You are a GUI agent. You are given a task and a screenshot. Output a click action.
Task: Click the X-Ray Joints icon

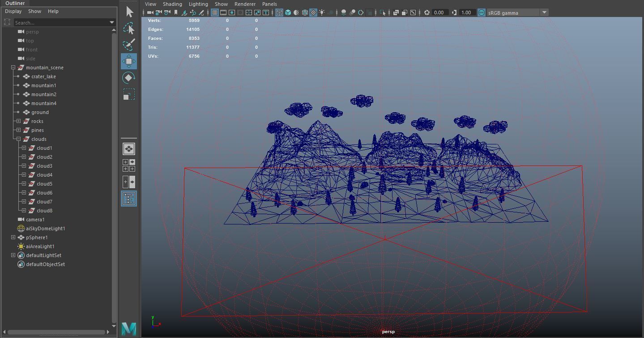tap(413, 13)
